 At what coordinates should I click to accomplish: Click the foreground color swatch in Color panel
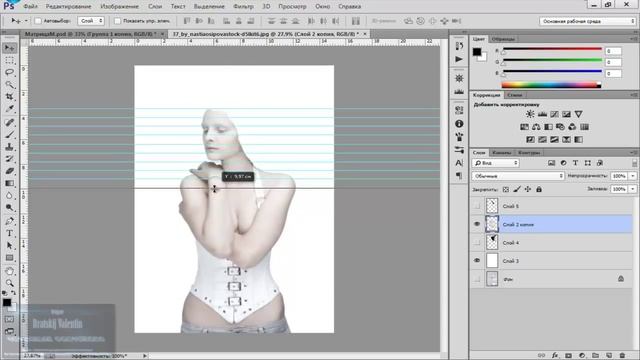click(477, 52)
